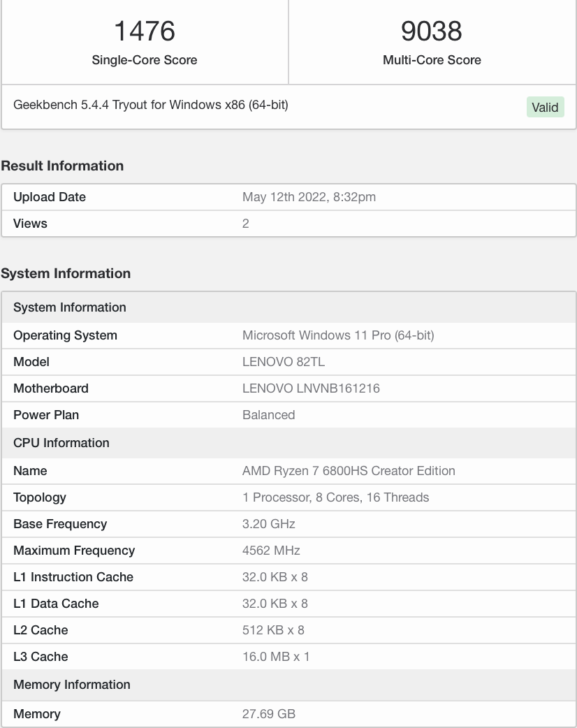The height and width of the screenshot is (728, 577).
Task: Select the 4562 MHz maximum frequency value
Action: [271, 550]
